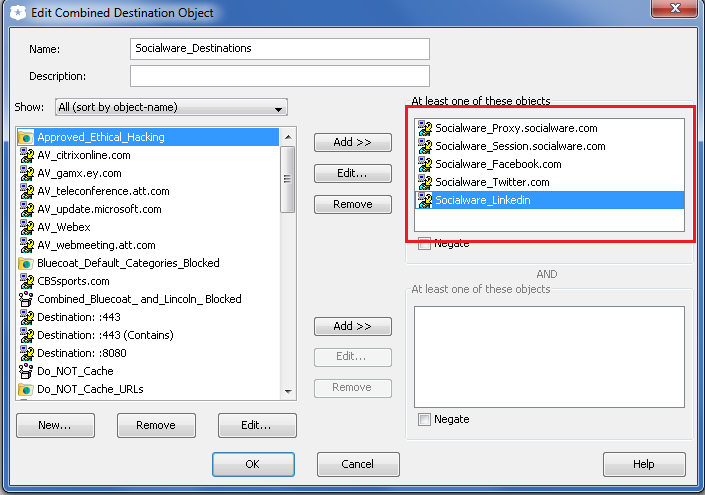The width and height of the screenshot is (705, 495).
Task: Click the Approved_Ethical_Hacking folder icon
Action: 26,137
